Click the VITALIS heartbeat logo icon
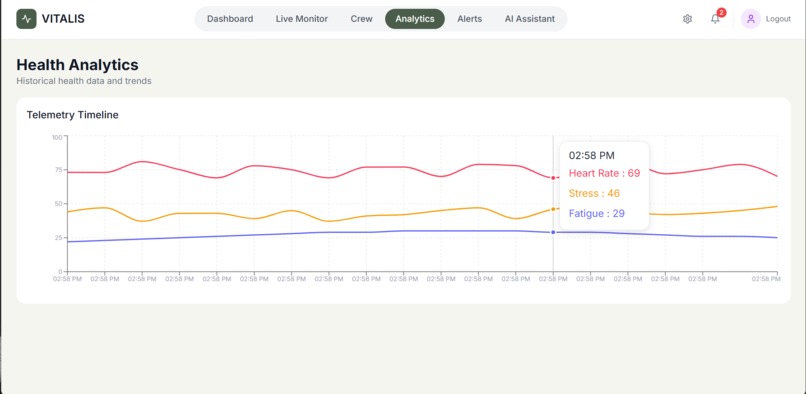 coord(26,19)
